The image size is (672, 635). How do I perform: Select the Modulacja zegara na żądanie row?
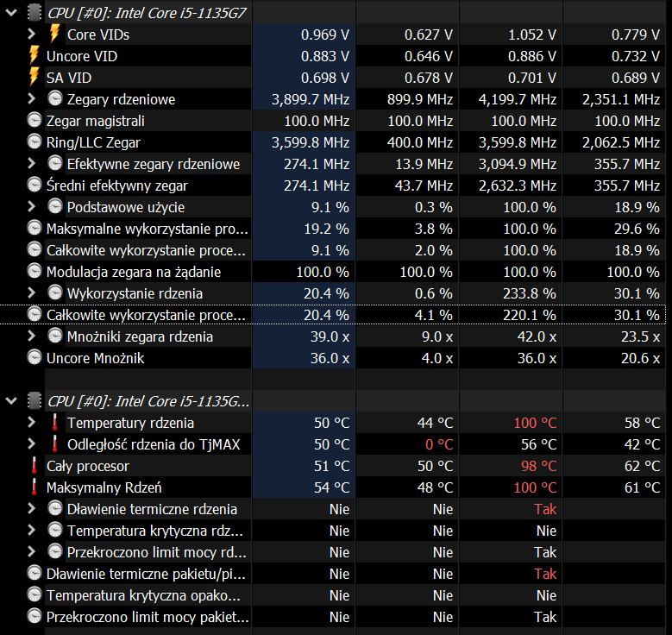tap(333, 272)
